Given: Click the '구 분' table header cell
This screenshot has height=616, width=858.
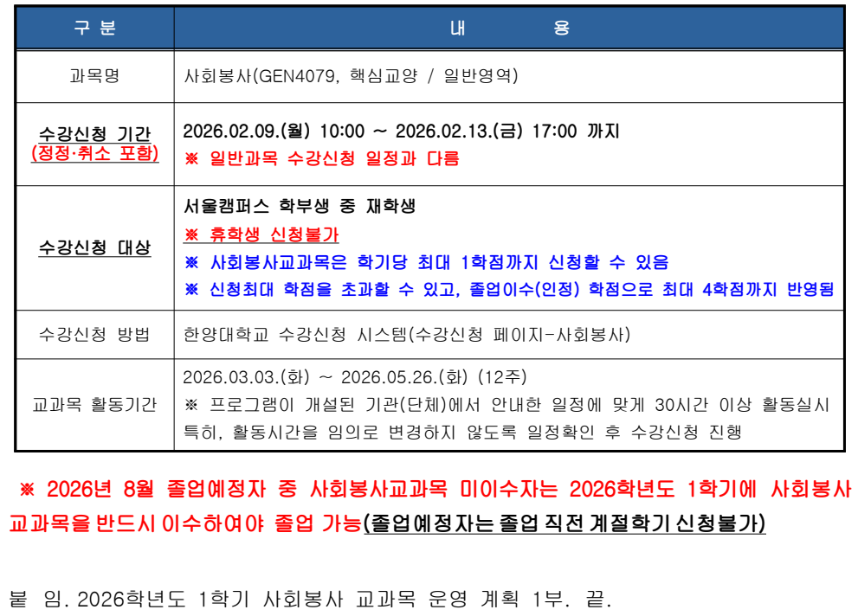Looking at the screenshot, I should click(x=94, y=28).
